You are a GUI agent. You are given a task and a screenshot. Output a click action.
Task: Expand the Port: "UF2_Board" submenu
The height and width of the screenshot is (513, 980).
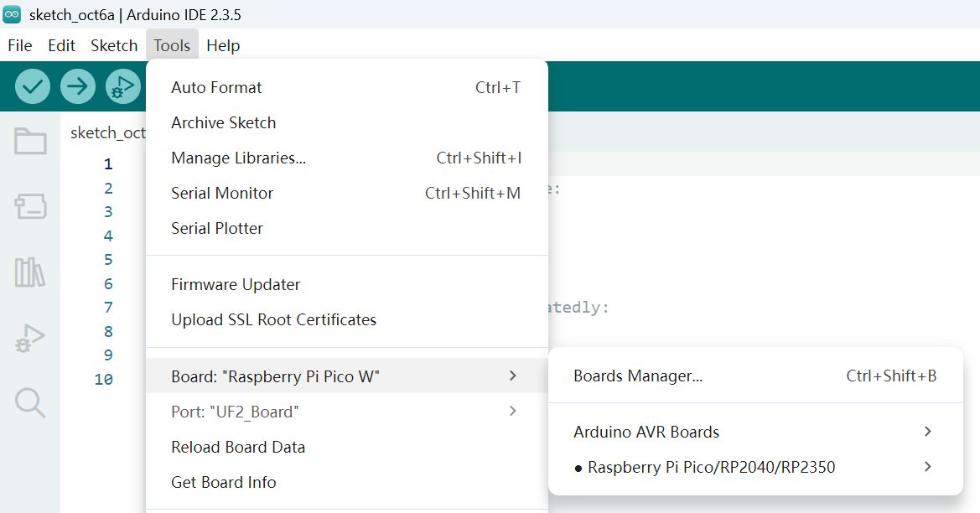(347, 411)
